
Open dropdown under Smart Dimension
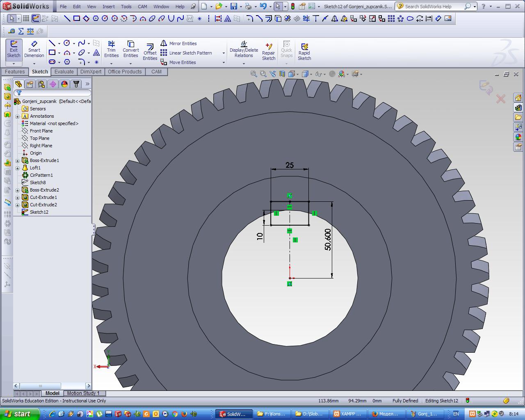pyautogui.click(x=34, y=64)
